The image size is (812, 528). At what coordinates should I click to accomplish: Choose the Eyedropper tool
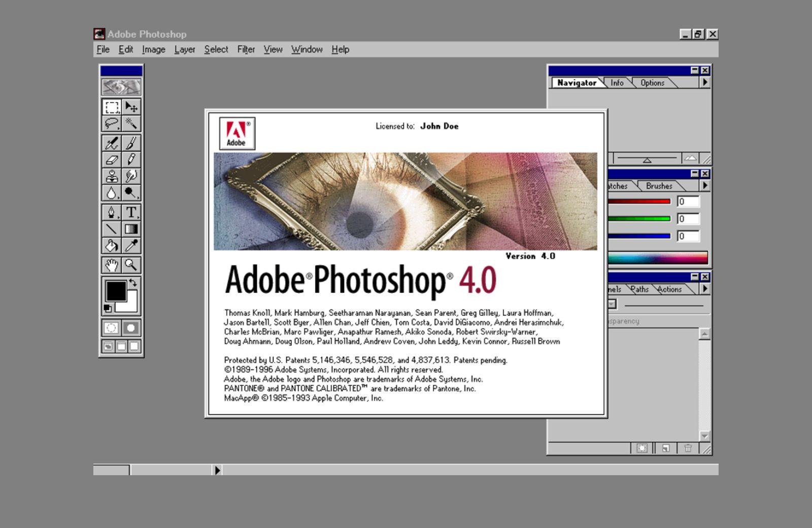pyautogui.click(x=131, y=245)
